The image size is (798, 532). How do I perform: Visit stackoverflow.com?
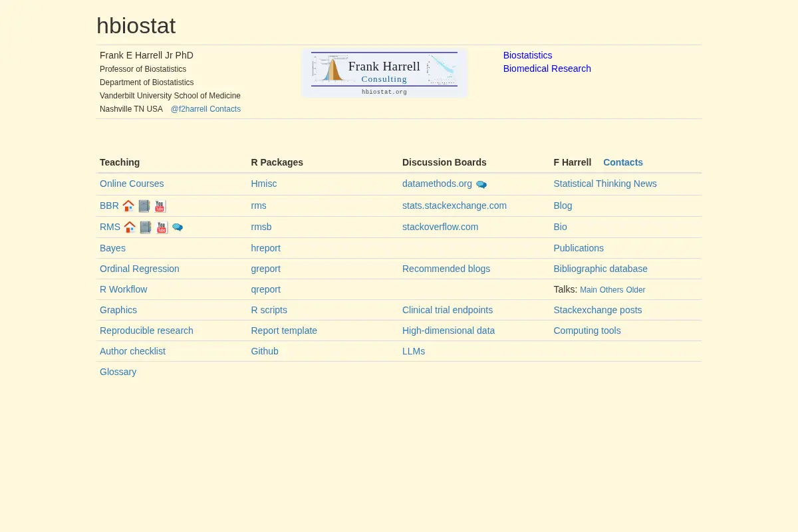click(x=440, y=227)
